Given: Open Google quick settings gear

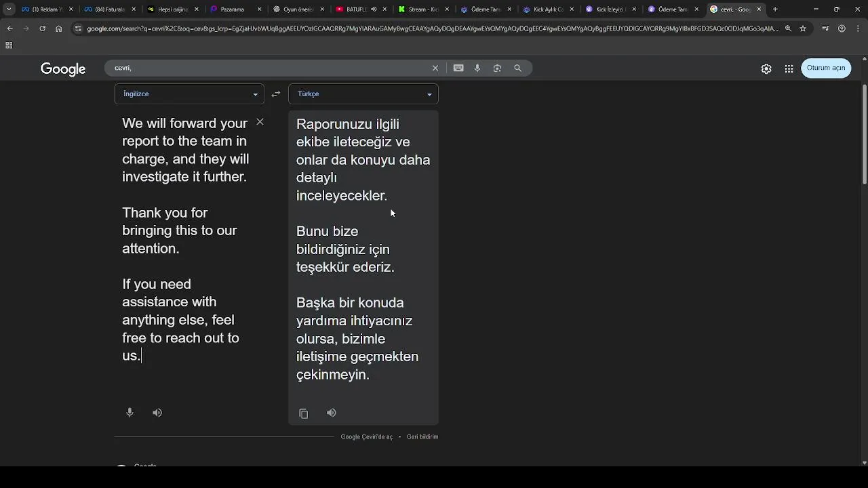Looking at the screenshot, I should point(766,68).
